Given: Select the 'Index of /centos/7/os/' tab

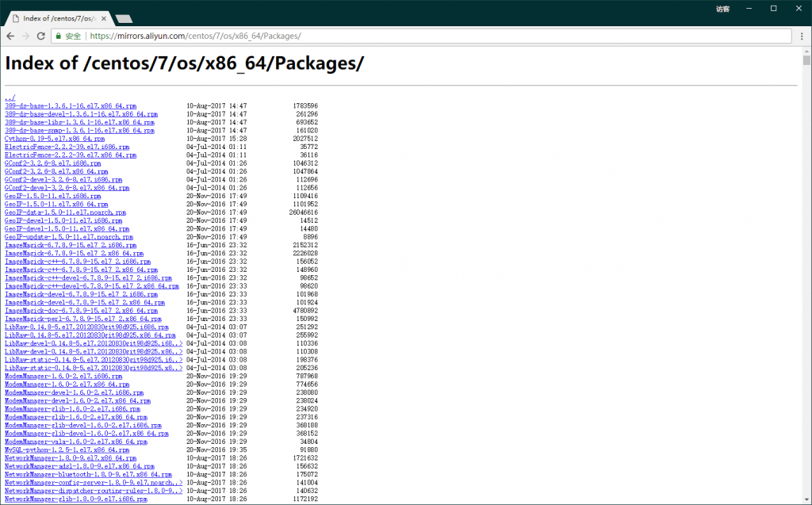Looking at the screenshot, I should pyautogui.click(x=59, y=19).
